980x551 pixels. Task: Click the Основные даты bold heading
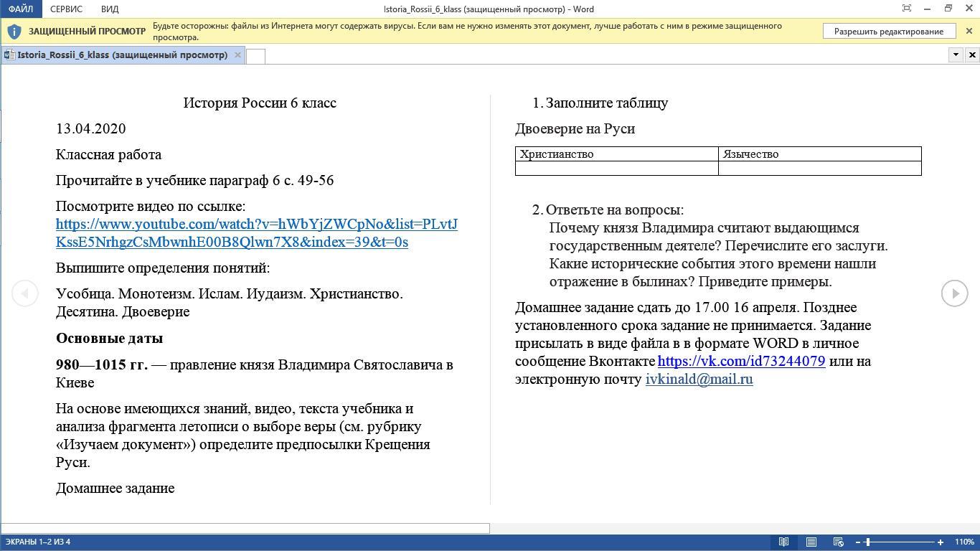point(110,338)
